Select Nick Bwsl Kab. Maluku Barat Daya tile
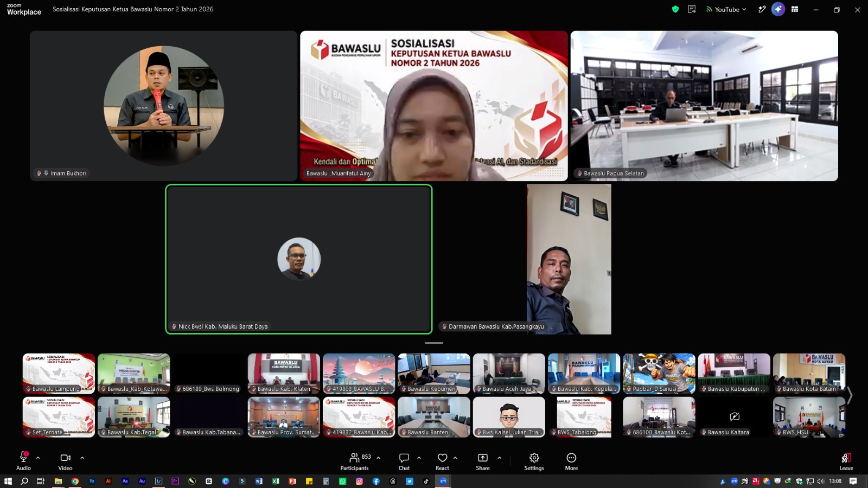The image size is (868, 488). [299, 259]
